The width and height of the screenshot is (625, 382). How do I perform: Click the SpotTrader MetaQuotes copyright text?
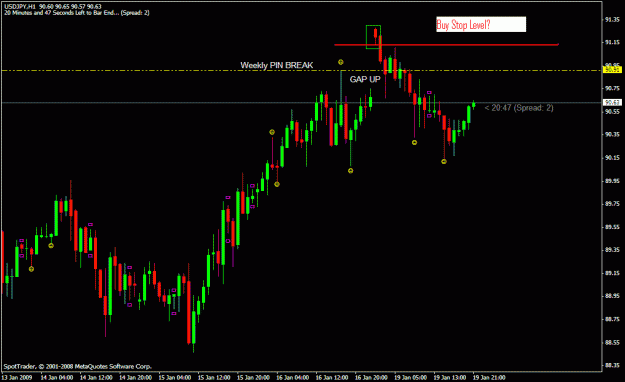point(78,366)
